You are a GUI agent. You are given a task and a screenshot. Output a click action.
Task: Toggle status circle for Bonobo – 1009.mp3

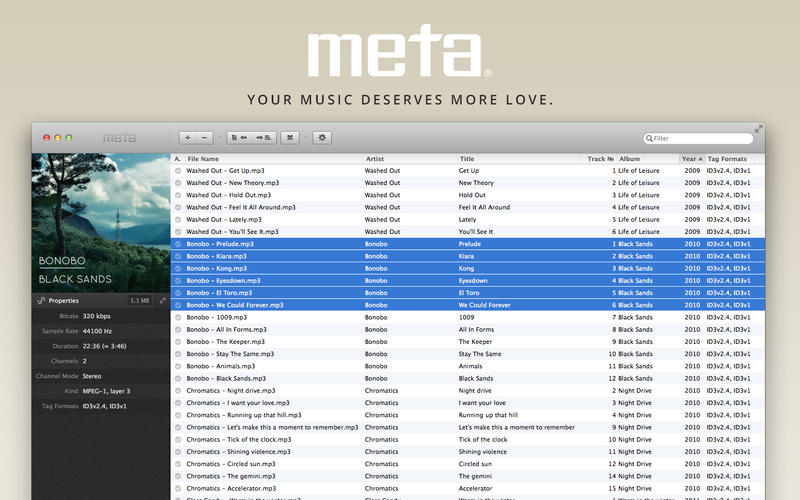[x=178, y=317]
